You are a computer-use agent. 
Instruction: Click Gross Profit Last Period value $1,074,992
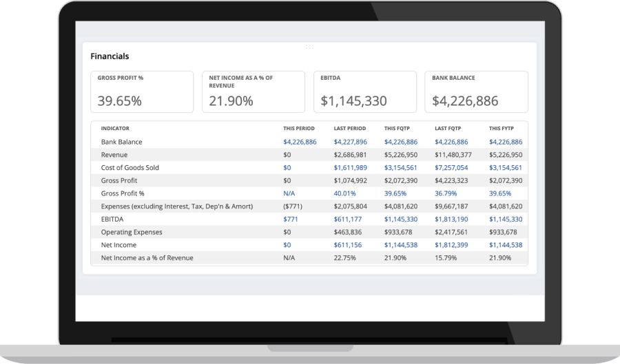click(351, 180)
